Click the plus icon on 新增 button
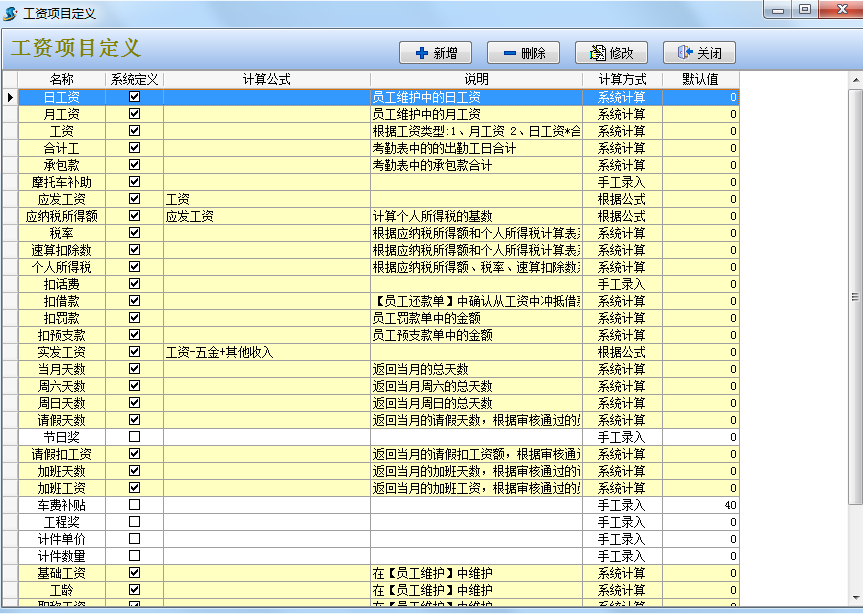The image size is (863, 614). pyautogui.click(x=421, y=53)
